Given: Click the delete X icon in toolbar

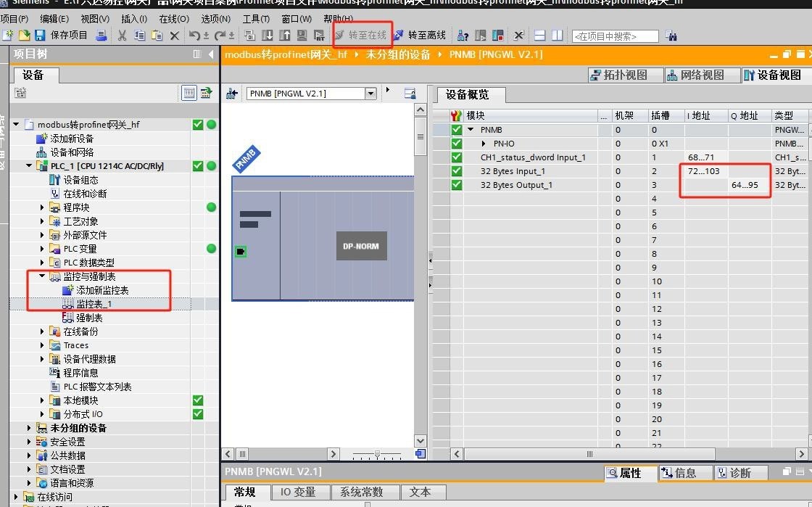Looking at the screenshot, I should 174,35.
